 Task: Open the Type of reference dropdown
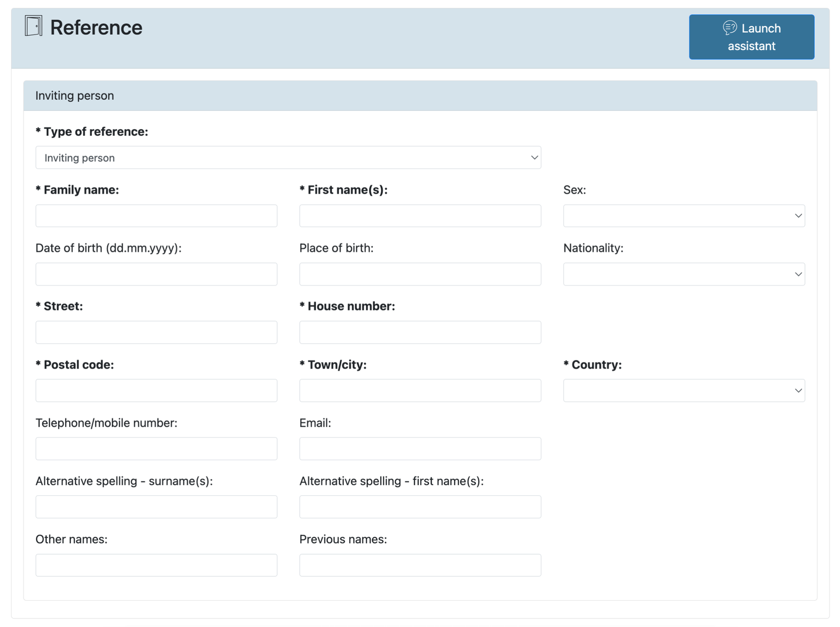[288, 157]
